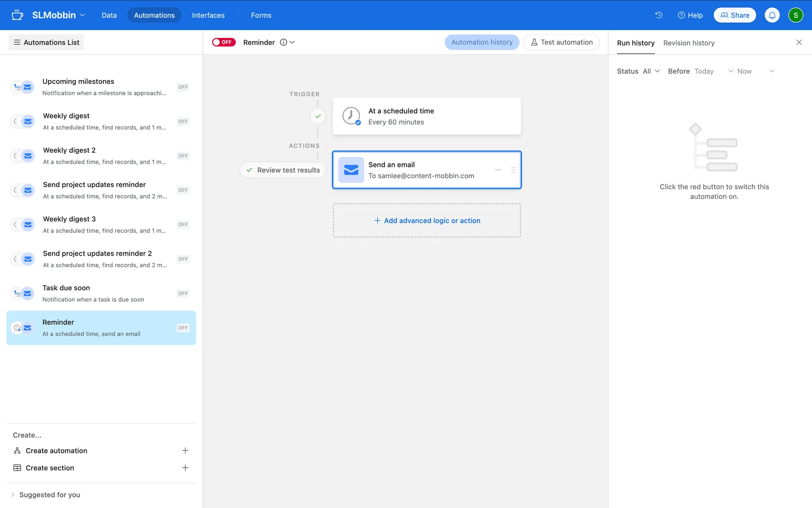Click the Test automation button
Screen dimensions: 812x508
point(561,42)
